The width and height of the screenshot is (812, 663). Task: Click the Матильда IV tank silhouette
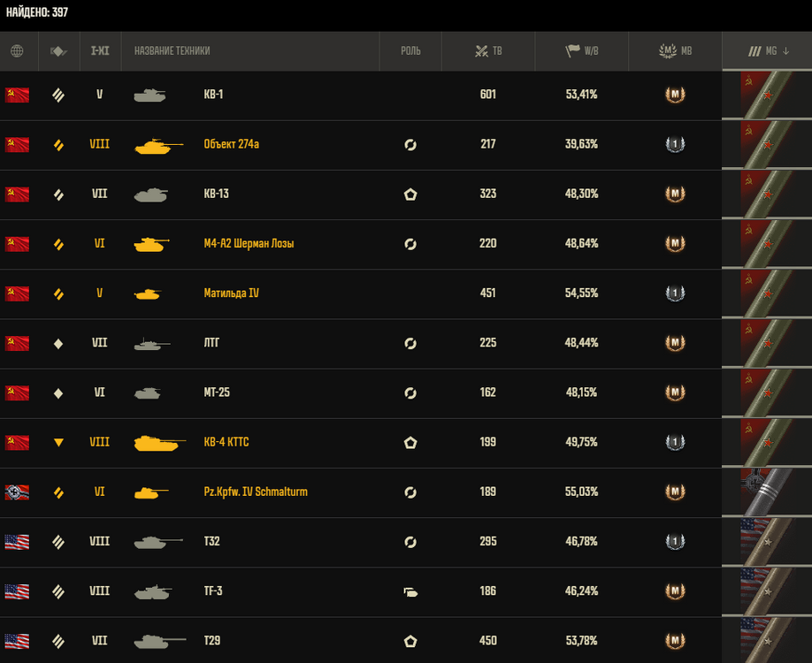point(148,294)
